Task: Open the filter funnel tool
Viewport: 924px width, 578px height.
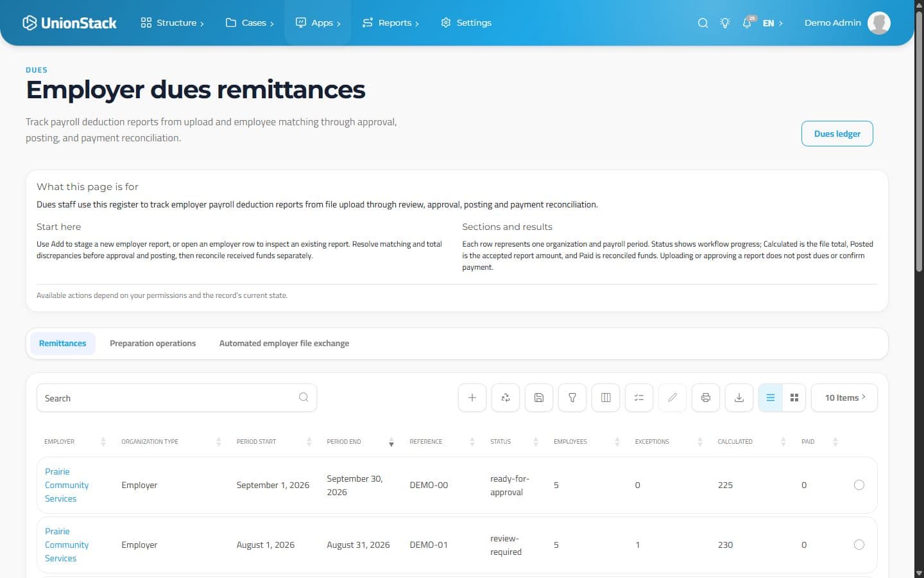Action: (x=572, y=398)
